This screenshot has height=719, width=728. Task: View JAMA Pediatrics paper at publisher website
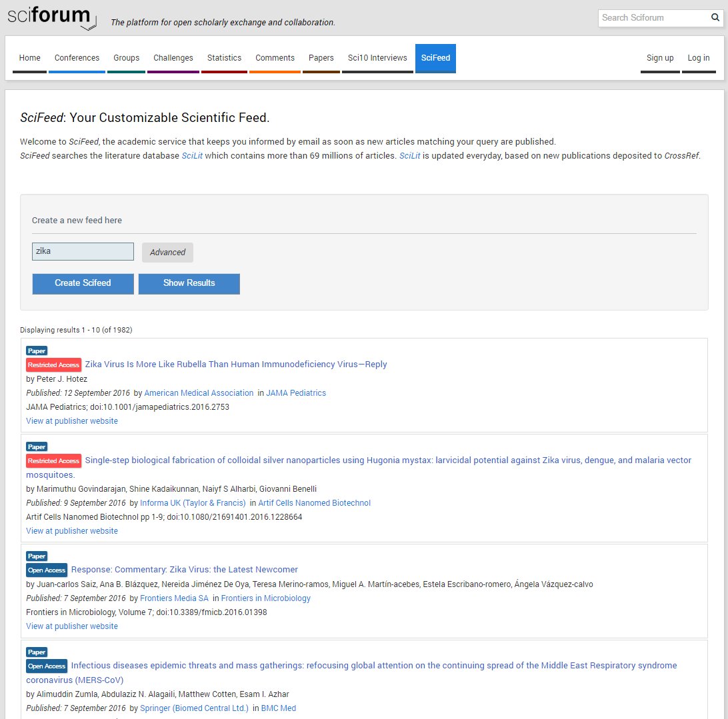click(72, 421)
